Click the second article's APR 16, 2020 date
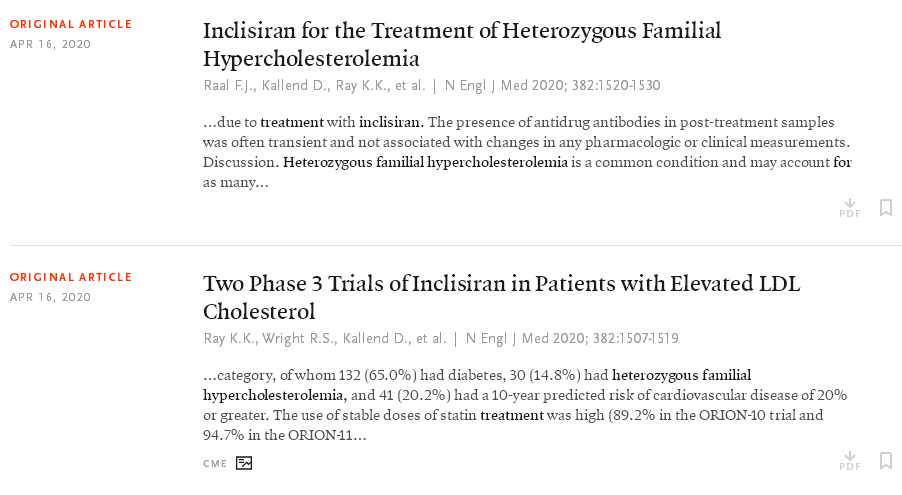 click(x=51, y=298)
